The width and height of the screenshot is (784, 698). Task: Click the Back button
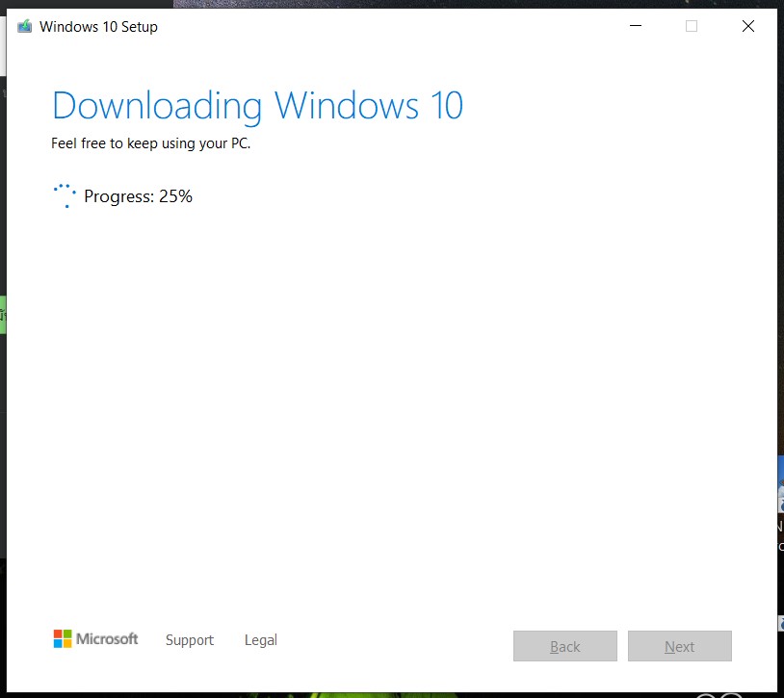click(565, 646)
